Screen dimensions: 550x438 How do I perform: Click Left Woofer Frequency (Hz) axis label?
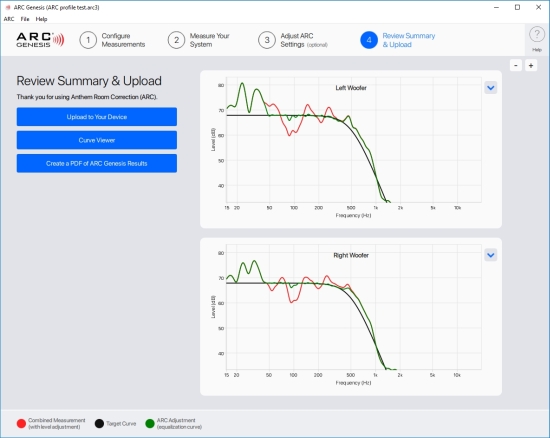[x=353, y=215]
